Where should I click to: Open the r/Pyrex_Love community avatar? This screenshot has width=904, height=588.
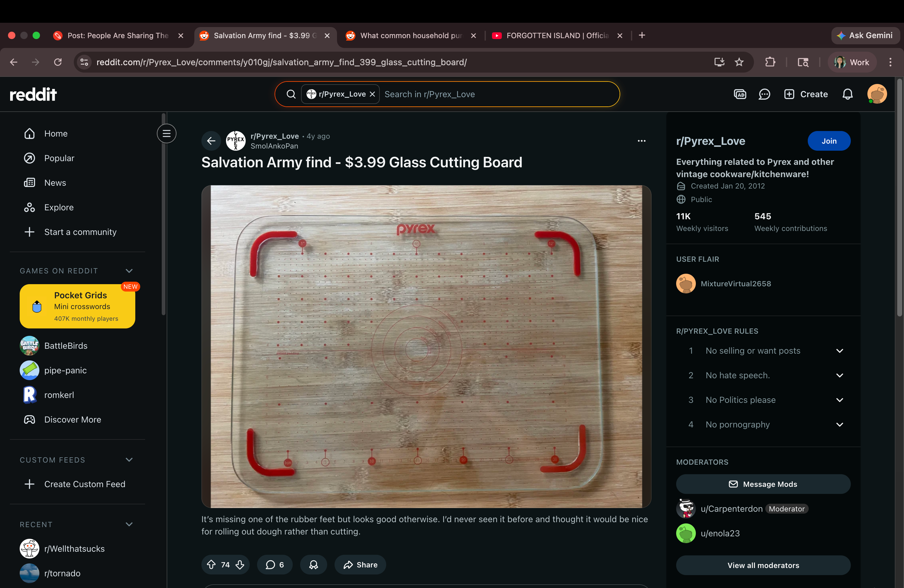pyautogui.click(x=236, y=141)
